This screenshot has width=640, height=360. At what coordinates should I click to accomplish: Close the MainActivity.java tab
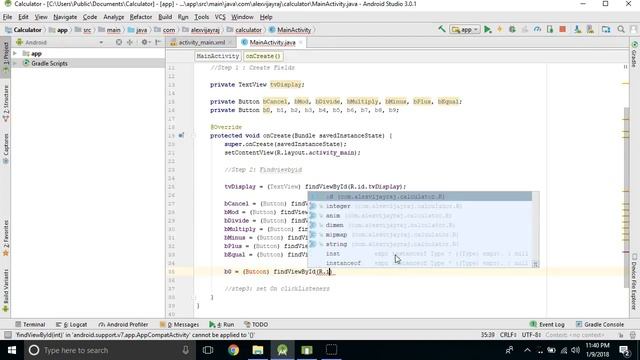click(x=301, y=42)
